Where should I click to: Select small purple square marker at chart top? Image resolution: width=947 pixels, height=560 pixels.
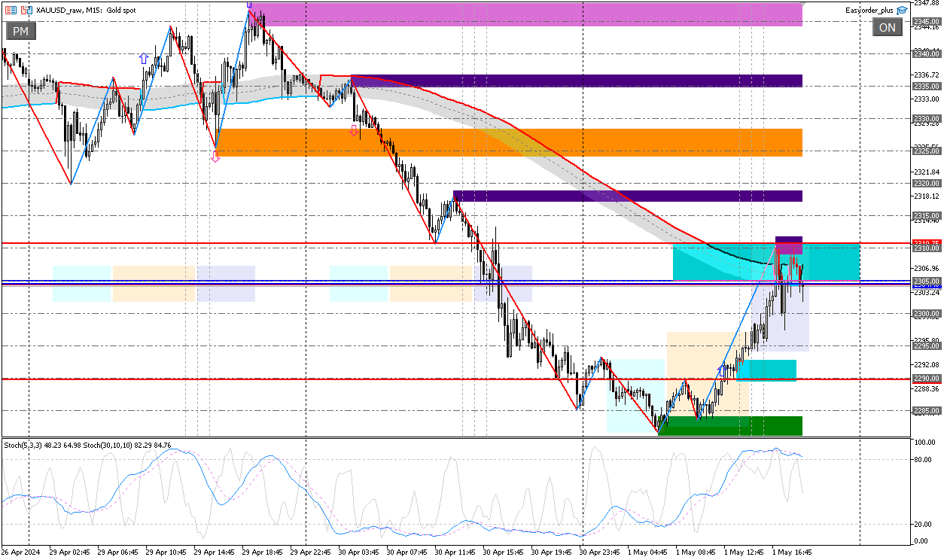point(249,5)
